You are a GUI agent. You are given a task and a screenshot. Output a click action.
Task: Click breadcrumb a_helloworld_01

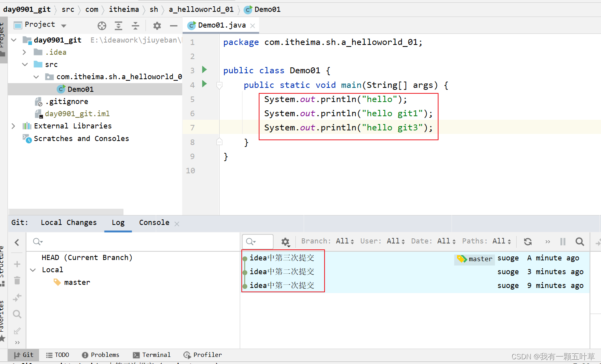click(201, 9)
